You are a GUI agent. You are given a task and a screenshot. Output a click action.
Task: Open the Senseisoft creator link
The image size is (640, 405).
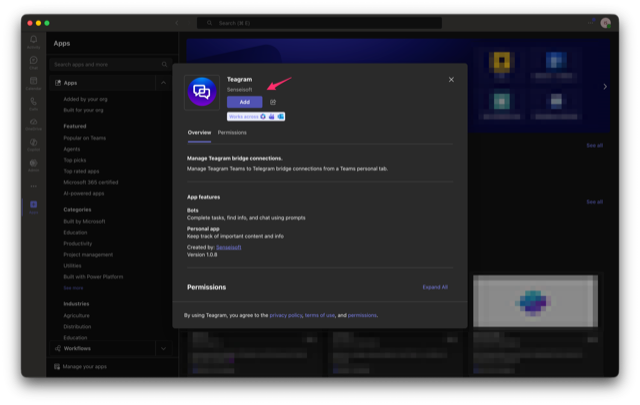pos(229,247)
